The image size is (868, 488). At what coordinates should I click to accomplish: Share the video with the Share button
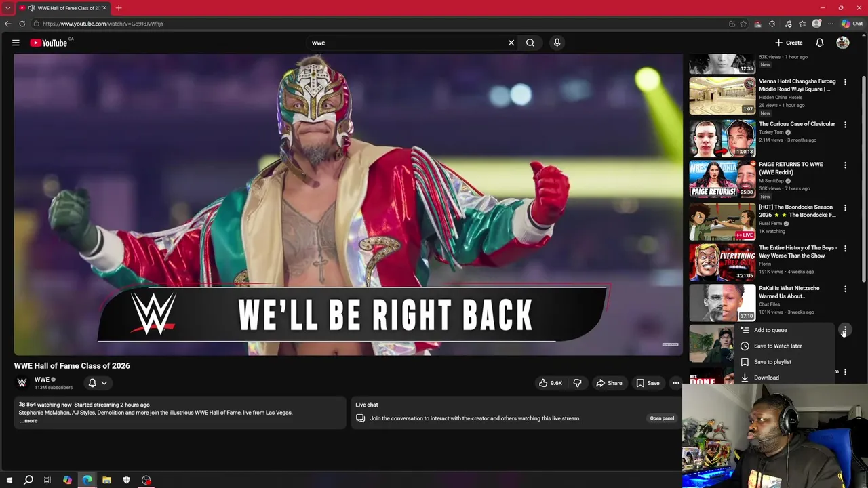click(609, 383)
